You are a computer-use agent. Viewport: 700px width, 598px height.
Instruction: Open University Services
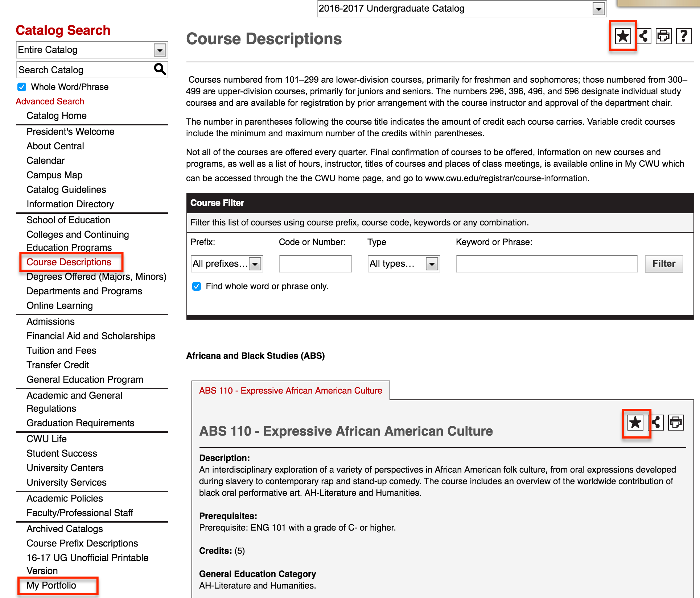point(66,482)
